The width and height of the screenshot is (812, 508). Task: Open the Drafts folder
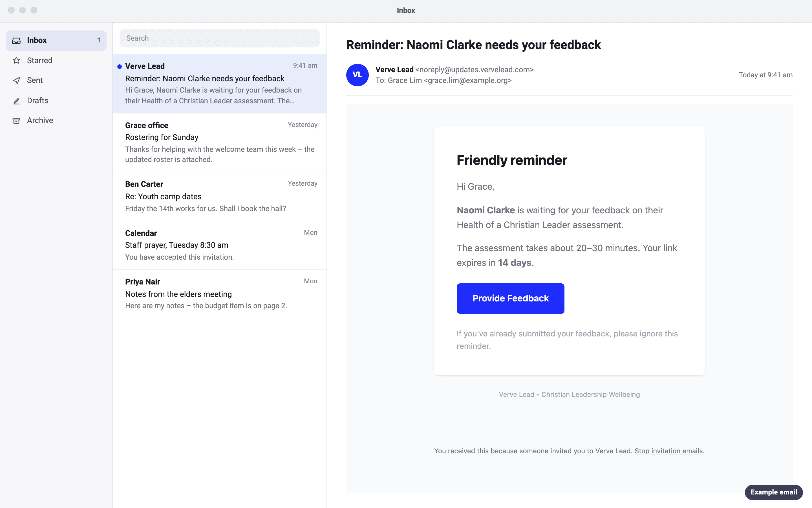pyautogui.click(x=56, y=101)
